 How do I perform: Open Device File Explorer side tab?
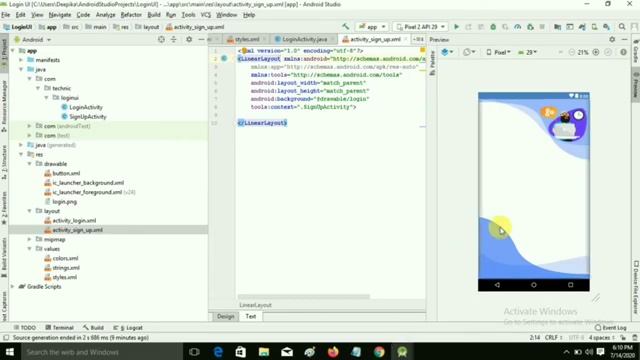click(x=636, y=289)
